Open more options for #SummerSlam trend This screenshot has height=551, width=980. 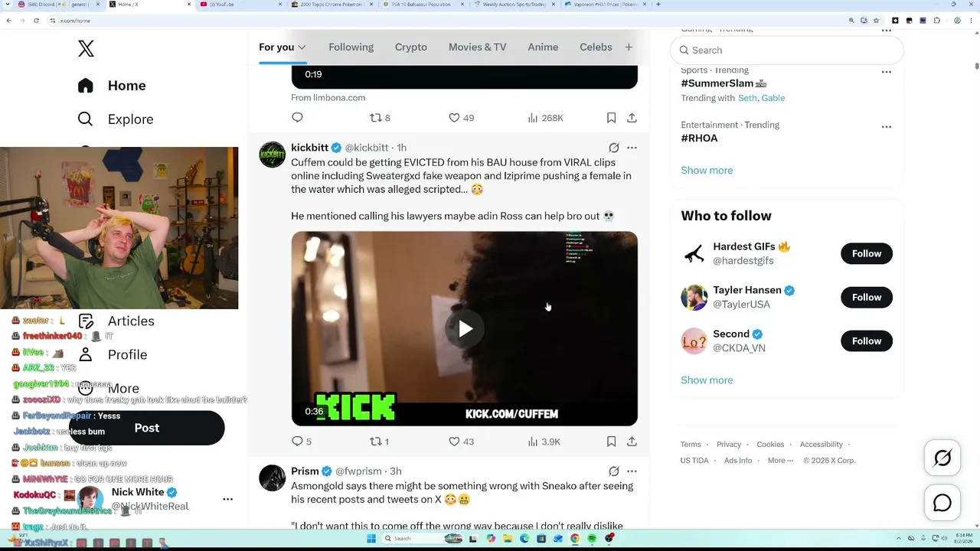pos(886,72)
